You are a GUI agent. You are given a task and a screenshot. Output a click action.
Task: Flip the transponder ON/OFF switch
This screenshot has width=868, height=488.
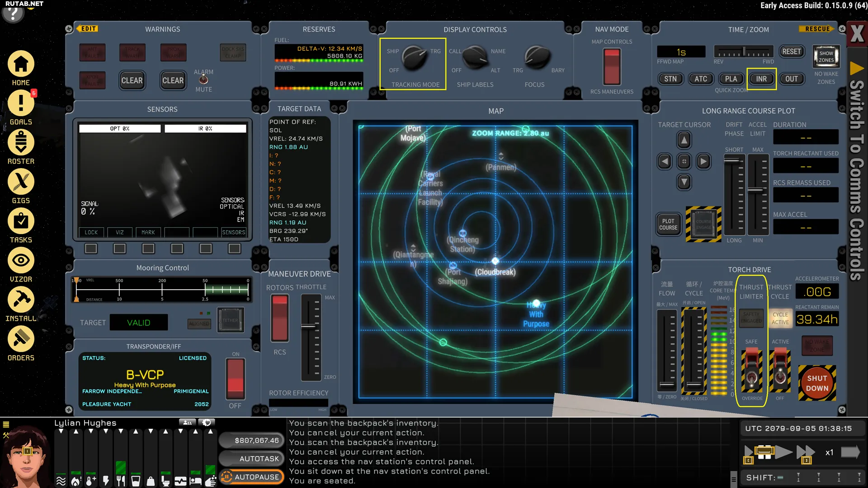click(236, 378)
